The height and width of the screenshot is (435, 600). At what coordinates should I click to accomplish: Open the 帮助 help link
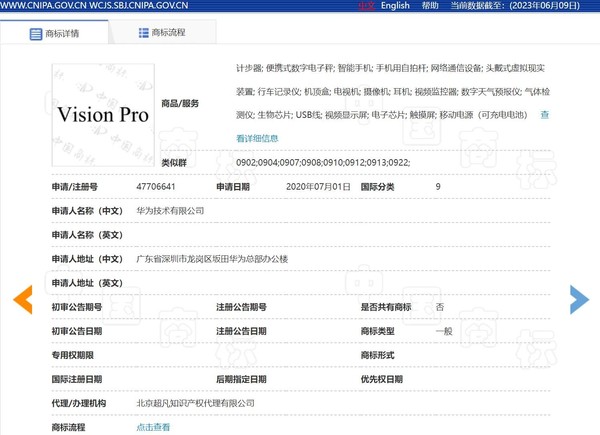click(x=430, y=5)
